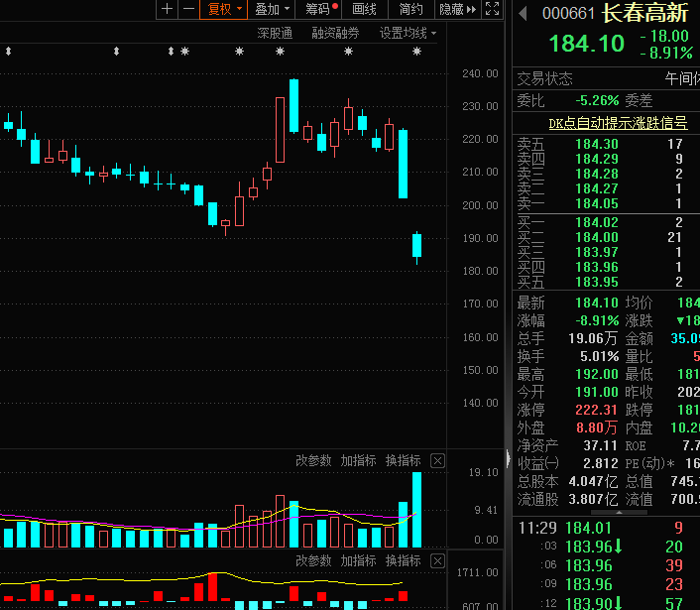This screenshot has width=700, height=610.
Task: Expand the 叠加 overlay dropdown
Action: 272,9
